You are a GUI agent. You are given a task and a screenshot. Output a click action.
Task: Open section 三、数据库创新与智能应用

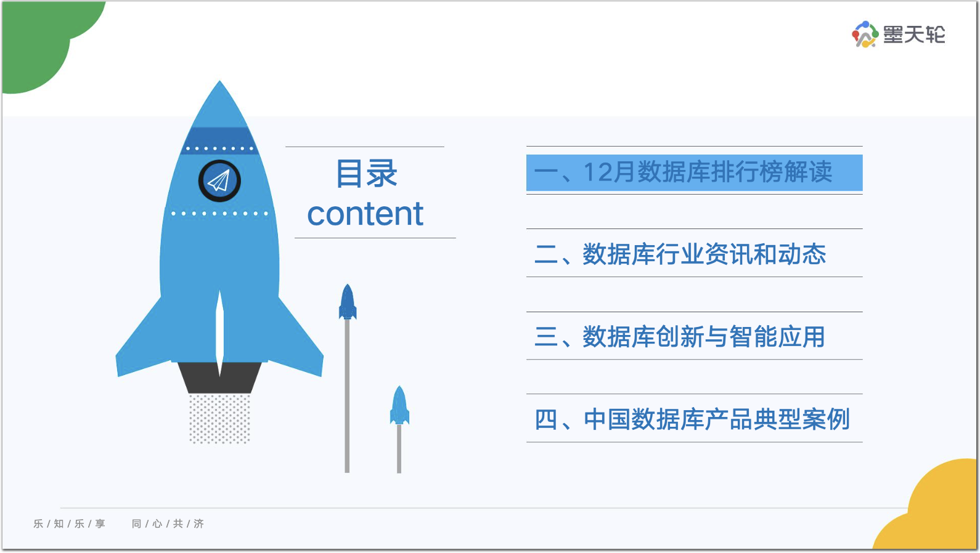679,336
